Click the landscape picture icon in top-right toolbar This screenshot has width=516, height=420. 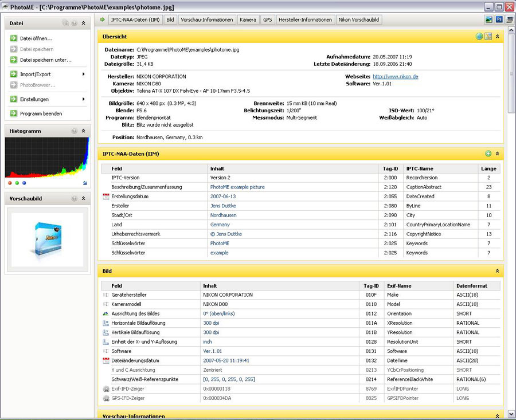tap(488, 19)
